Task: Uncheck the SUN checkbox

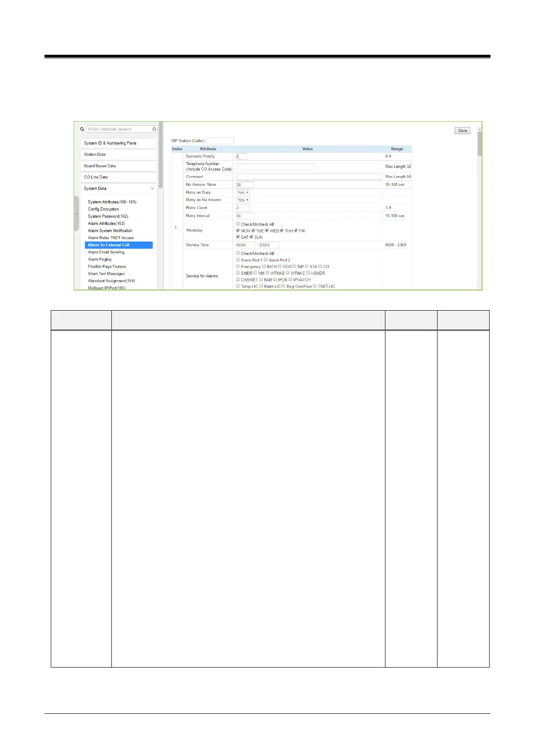Action: 252,237
